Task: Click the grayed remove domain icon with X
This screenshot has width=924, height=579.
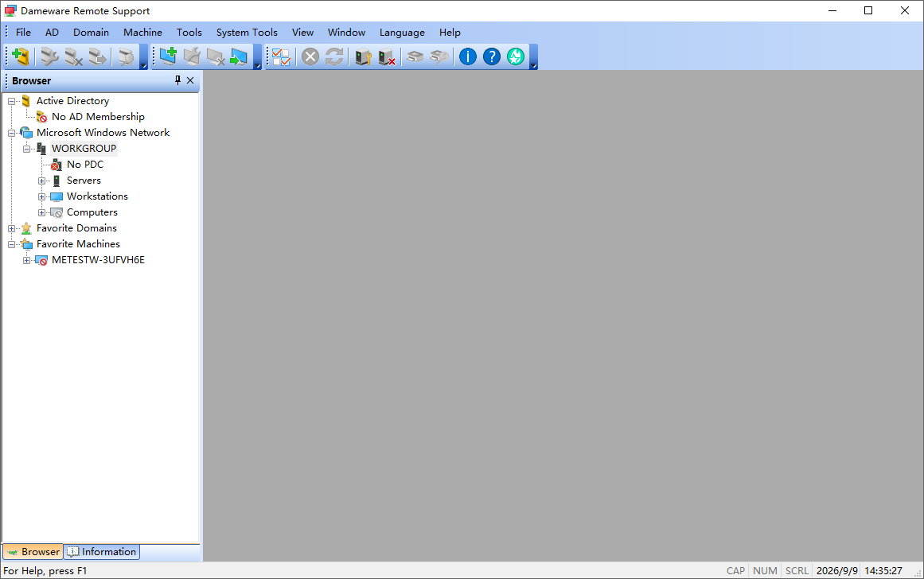Action: 74,56
